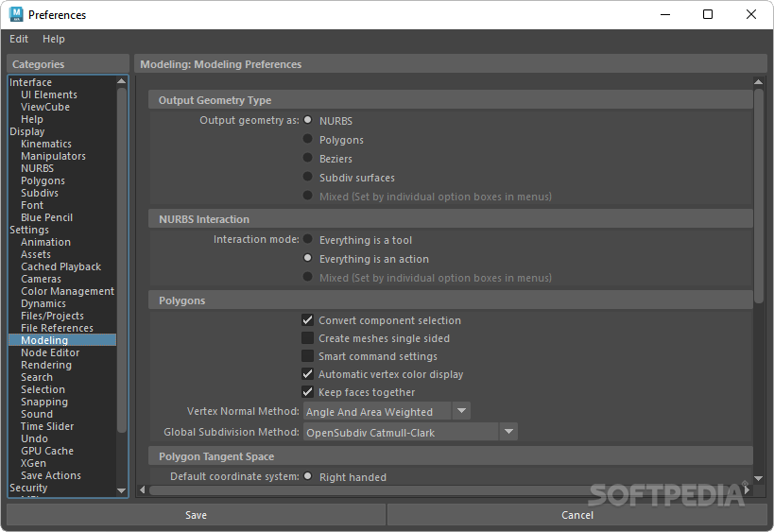Select the highlighted Modeling category

62,340
